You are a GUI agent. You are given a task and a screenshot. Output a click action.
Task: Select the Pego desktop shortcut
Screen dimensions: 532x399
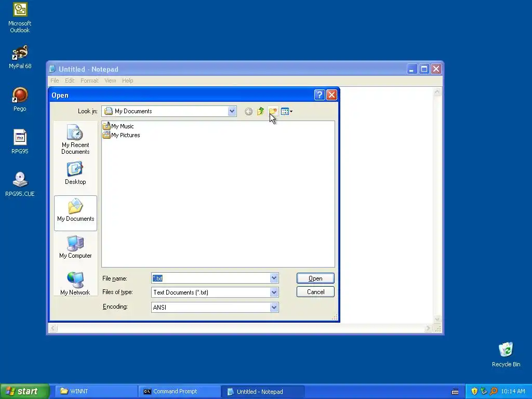pos(20,99)
